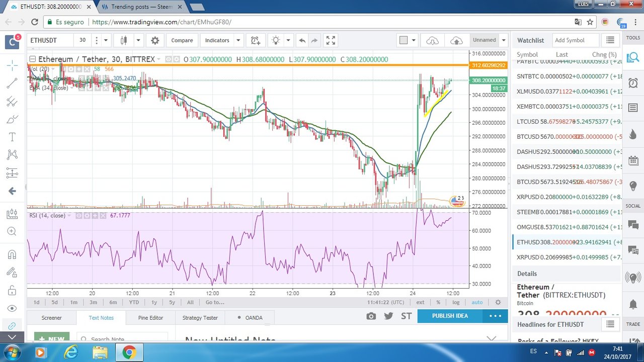Expand the Indicators favorites dropdown arrow

click(238, 40)
